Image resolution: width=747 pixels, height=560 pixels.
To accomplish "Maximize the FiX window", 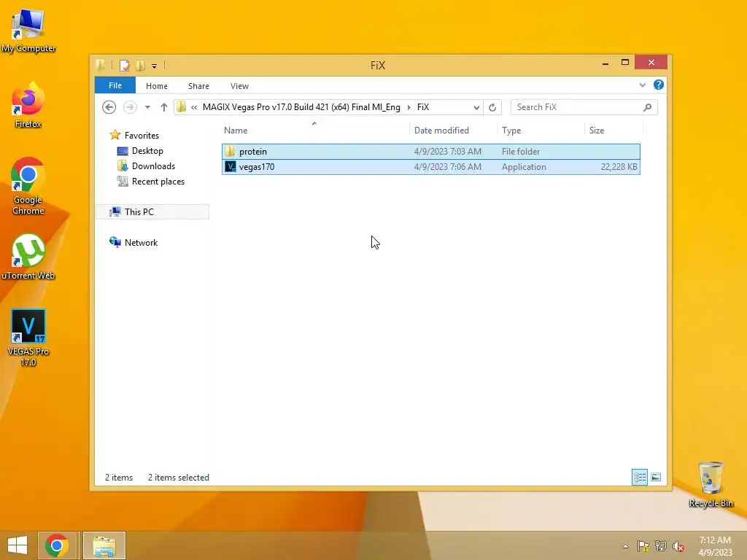I will tap(625, 63).
